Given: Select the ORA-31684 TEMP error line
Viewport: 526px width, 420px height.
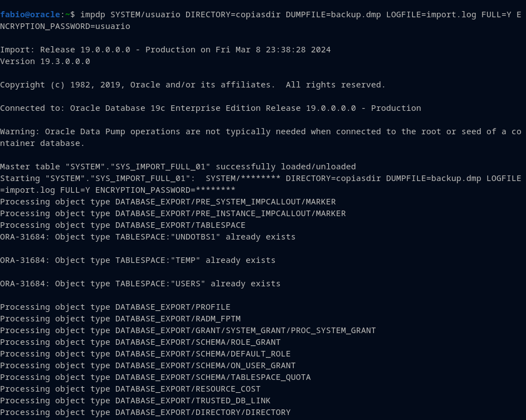Looking at the screenshot, I should [138, 260].
